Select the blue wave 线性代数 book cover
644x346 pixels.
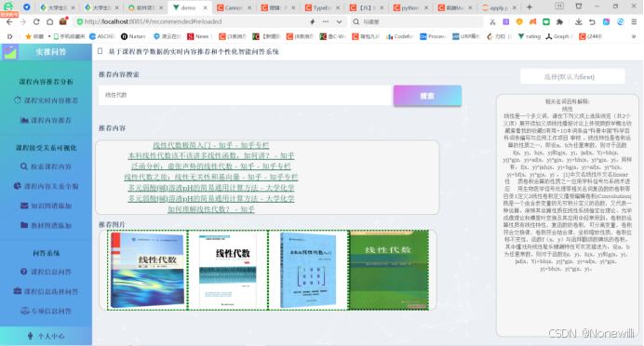click(147, 270)
